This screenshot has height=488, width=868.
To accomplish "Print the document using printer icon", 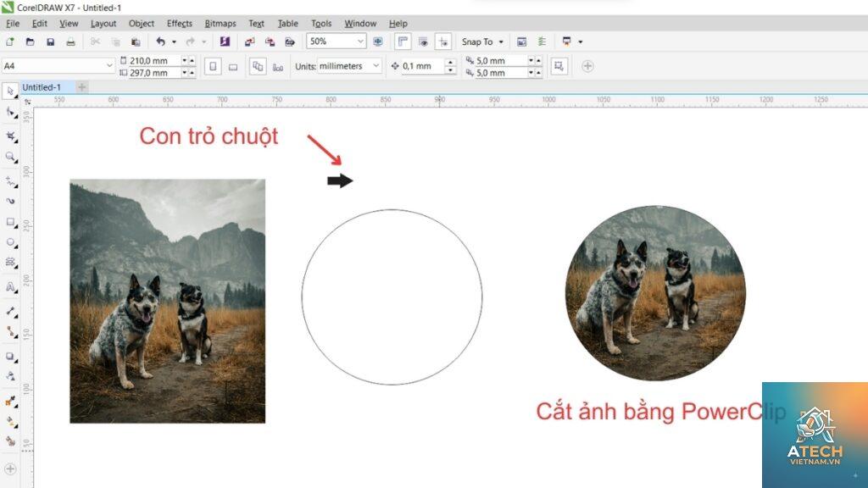I will [70, 42].
